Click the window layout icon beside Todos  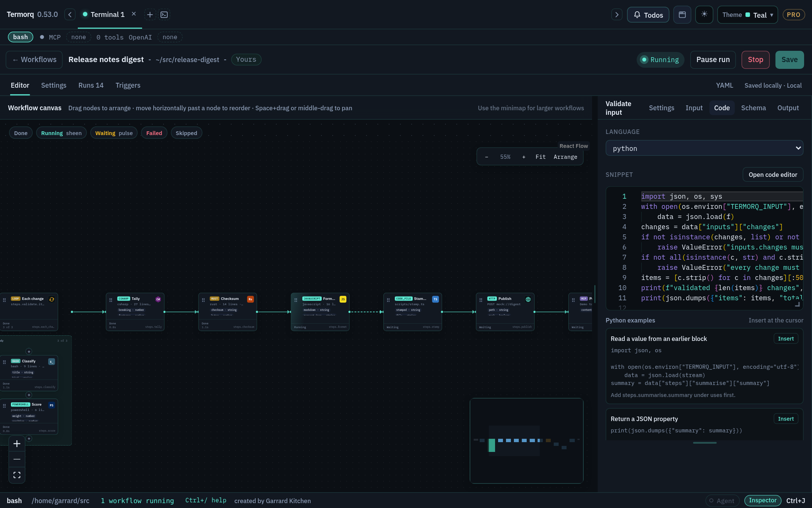point(682,15)
